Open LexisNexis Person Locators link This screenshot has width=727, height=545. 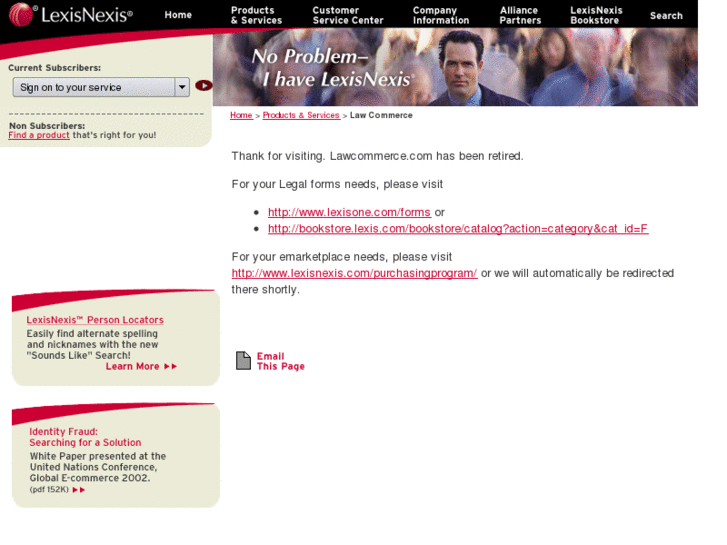coord(95,320)
